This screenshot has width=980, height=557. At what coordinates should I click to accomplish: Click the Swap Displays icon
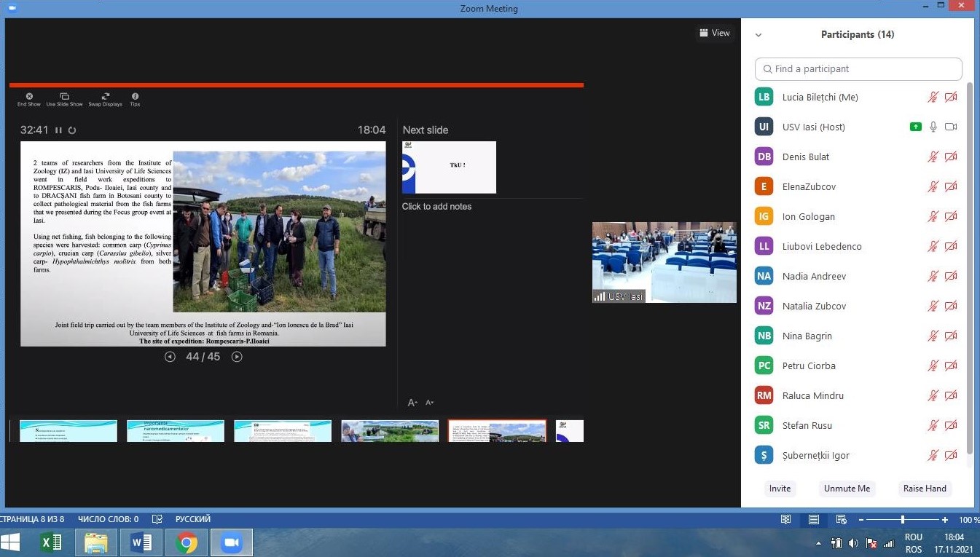(106, 96)
